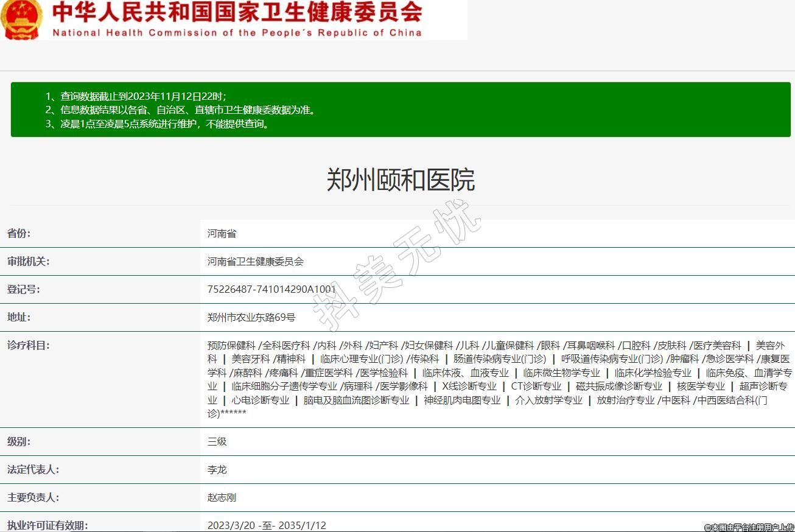Select the 三级 hospital level value

(217, 441)
